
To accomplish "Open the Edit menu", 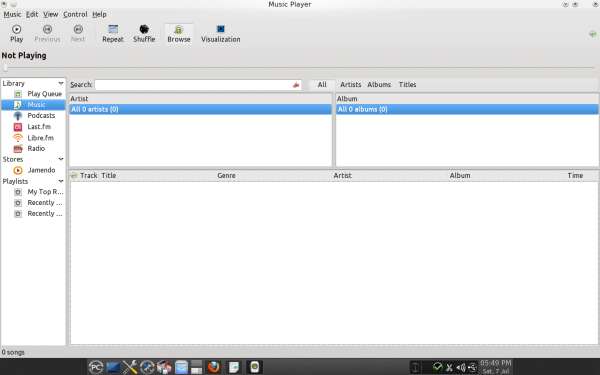I will pyautogui.click(x=32, y=14).
